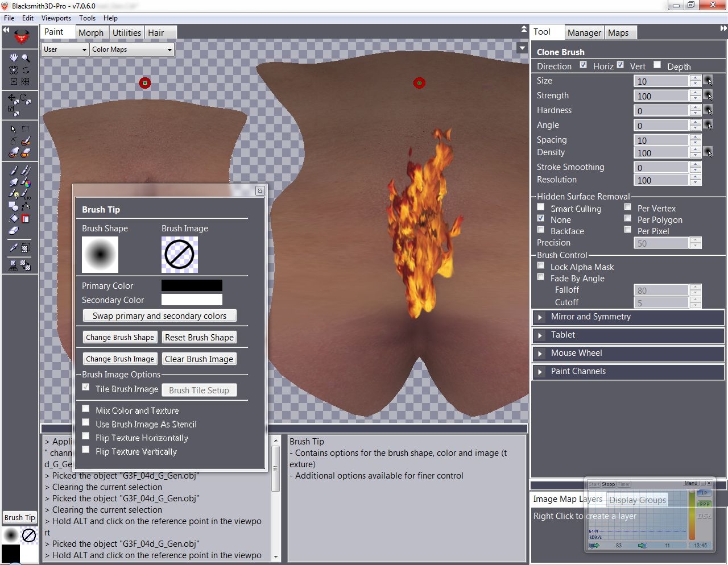Screen dimensions: 728x565
Task: Click Swap primary and secondary colors button
Action: pyautogui.click(x=160, y=316)
